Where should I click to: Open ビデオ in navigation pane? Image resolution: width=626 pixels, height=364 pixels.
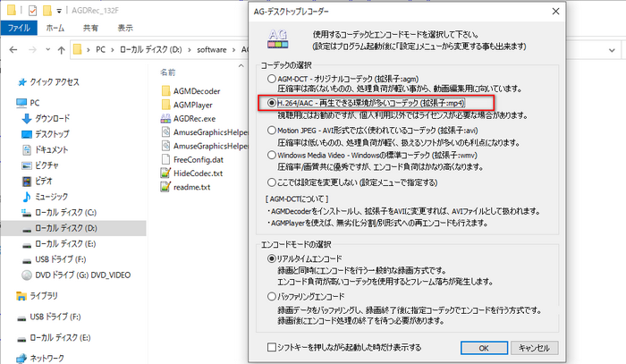37,181
